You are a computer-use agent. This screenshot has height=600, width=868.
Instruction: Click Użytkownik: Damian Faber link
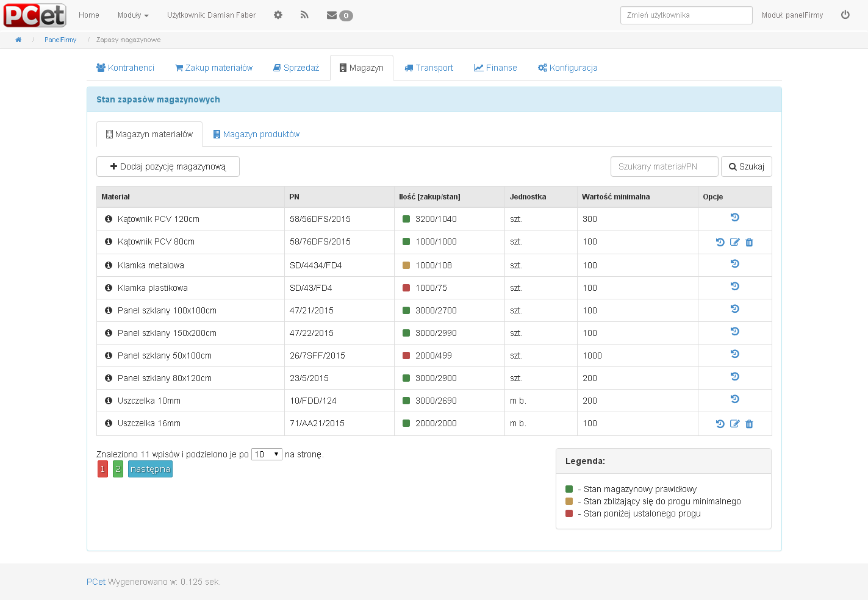(x=212, y=15)
